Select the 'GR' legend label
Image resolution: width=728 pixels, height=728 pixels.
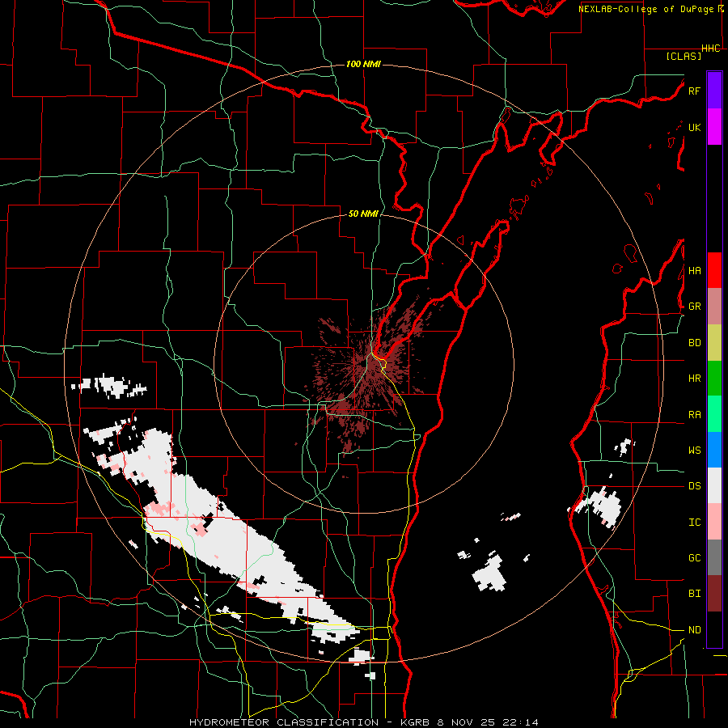[x=694, y=307]
